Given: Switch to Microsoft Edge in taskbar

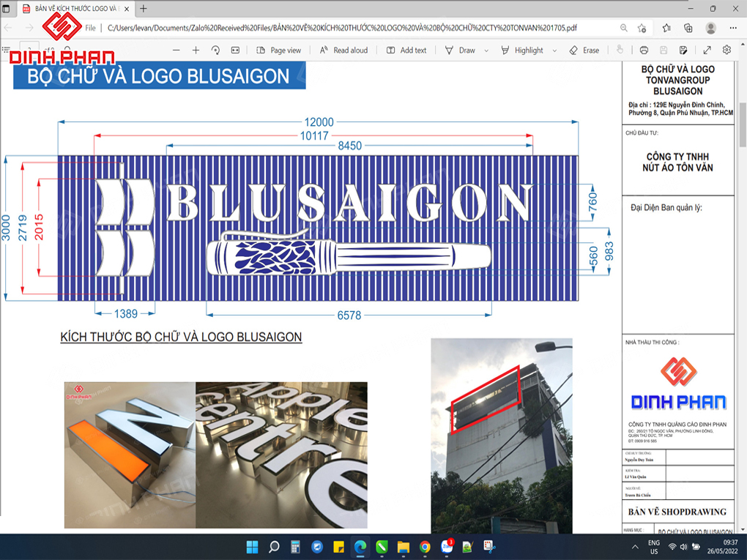Looking at the screenshot, I should point(360,547).
